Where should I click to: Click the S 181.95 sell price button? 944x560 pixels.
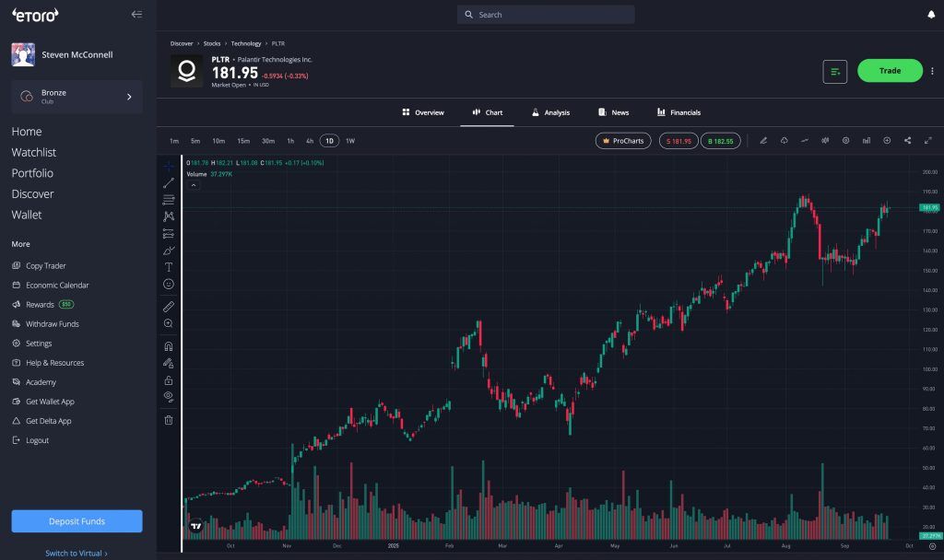click(x=678, y=141)
